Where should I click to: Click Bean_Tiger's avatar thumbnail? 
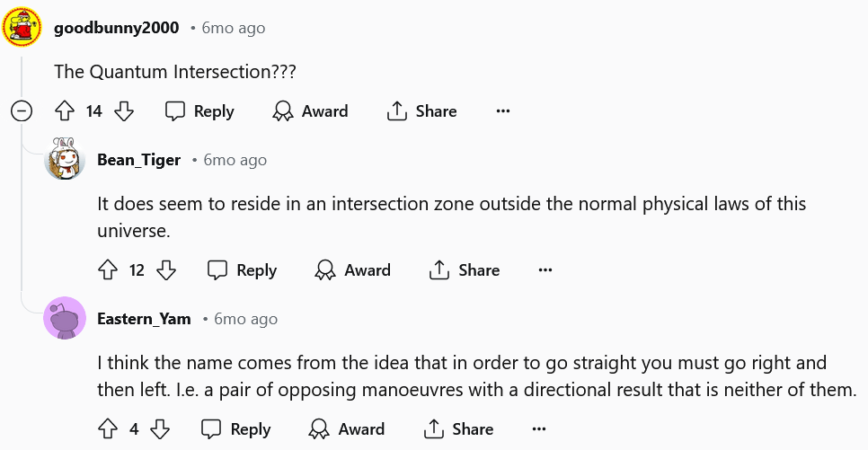(x=65, y=160)
